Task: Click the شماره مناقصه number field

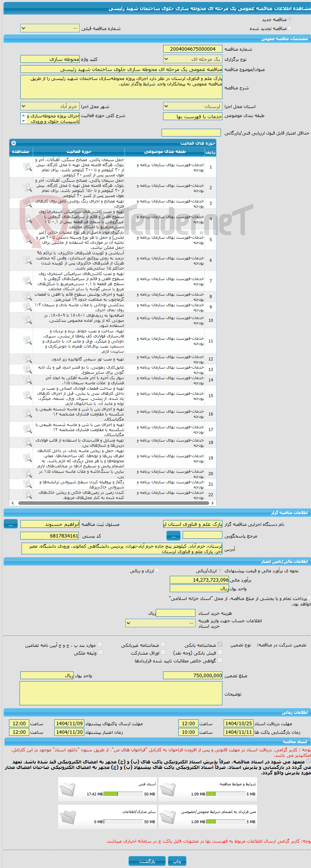Action: pyautogui.click(x=193, y=49)
